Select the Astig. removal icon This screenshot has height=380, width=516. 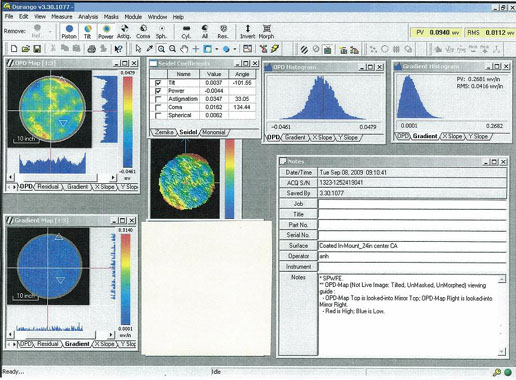pyautogui.click(x=124, y=31)
